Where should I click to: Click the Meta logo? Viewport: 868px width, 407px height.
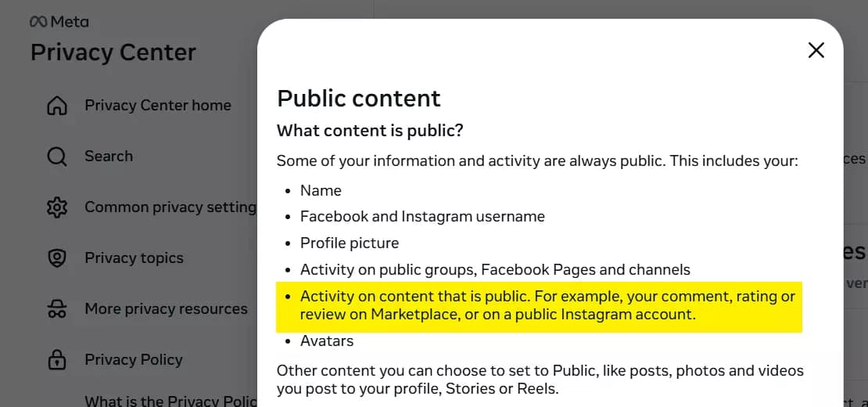coord(59,22)
